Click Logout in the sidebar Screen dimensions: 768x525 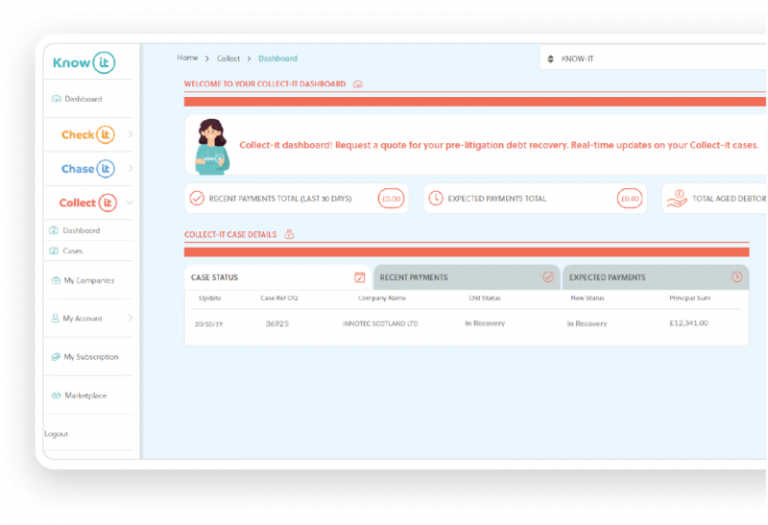coord(56,434)
